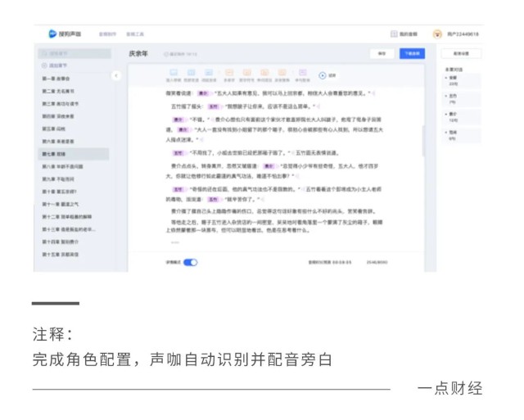The width and height of the screenshot is (524, 420).
Task: Open the second top navigation tab
Action: tap(135, 34)
